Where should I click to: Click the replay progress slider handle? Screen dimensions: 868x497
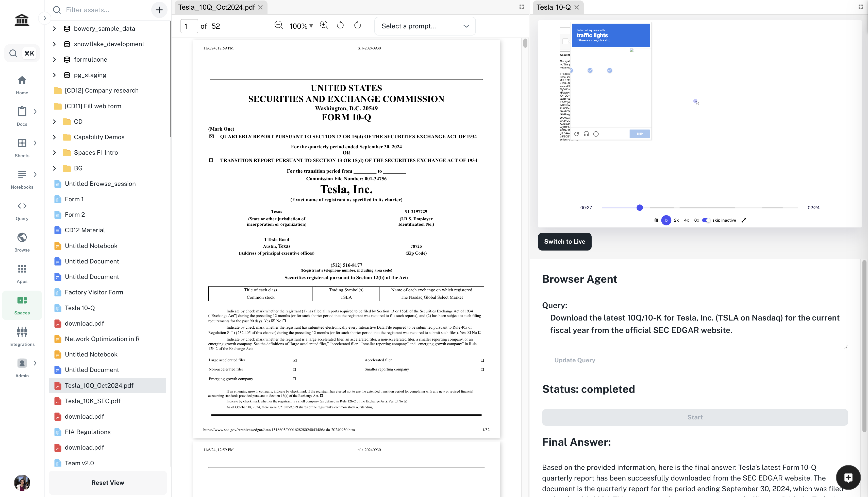(x=640, y=207)
